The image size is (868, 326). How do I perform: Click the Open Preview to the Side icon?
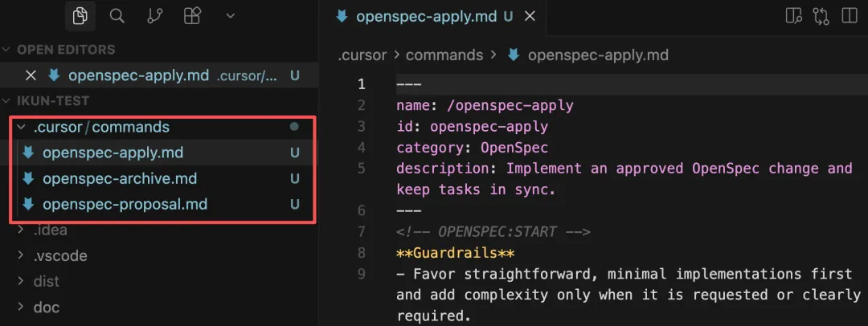794,16
